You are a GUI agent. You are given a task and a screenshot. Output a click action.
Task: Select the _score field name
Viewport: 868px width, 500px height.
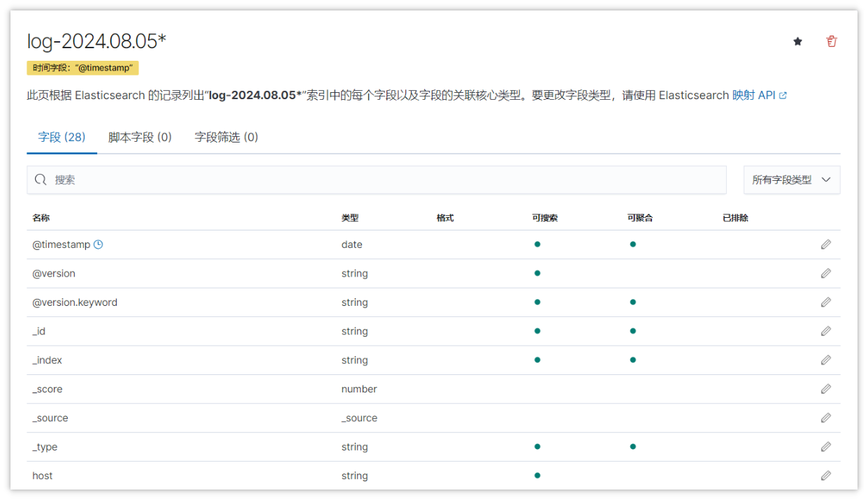pyautogui.click(x=48, y=389)
